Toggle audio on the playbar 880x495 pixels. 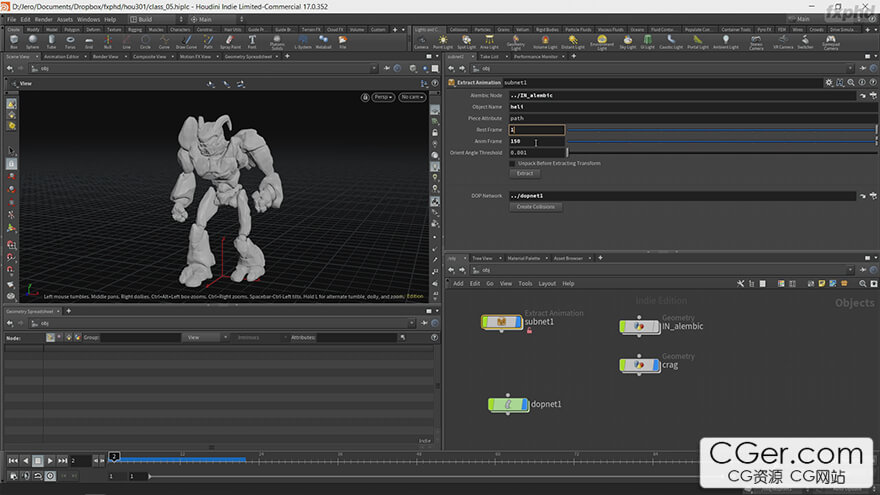coord(25,476)
